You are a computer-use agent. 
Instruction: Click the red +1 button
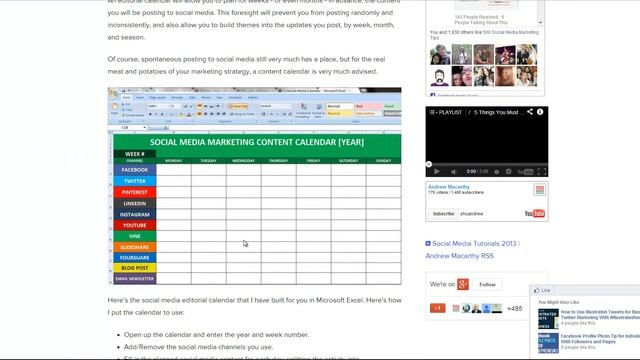[438, 308]
